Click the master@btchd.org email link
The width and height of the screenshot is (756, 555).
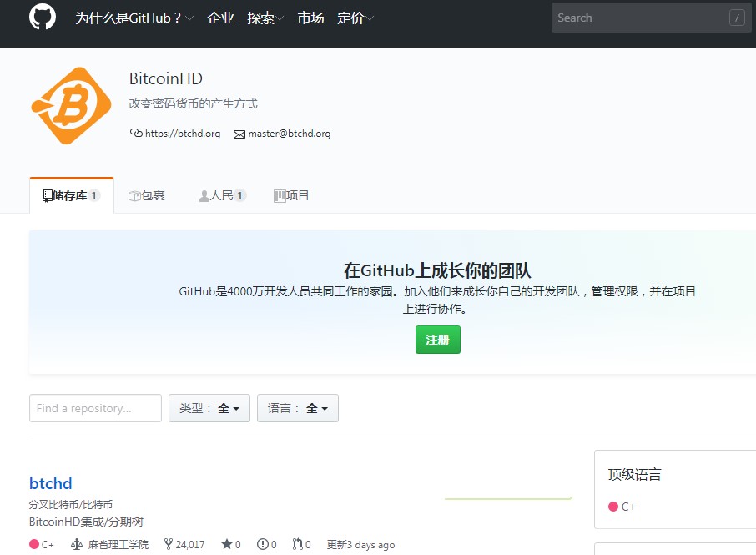click(290, 134)
